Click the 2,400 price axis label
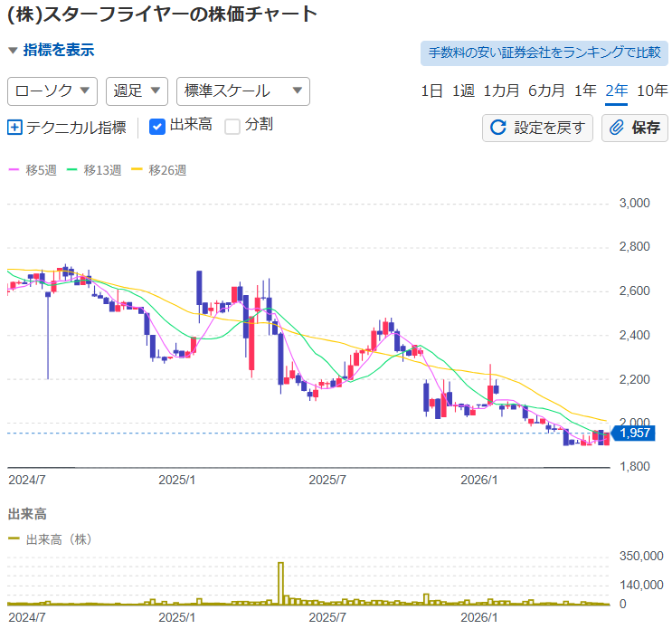The height and width of the screenshot is (629, 672). coord(634,335)
